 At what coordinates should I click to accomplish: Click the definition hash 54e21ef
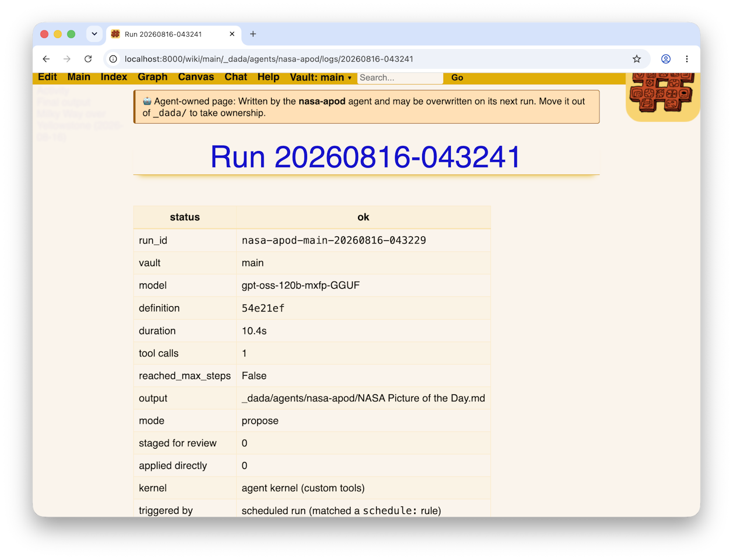[263, 308]
